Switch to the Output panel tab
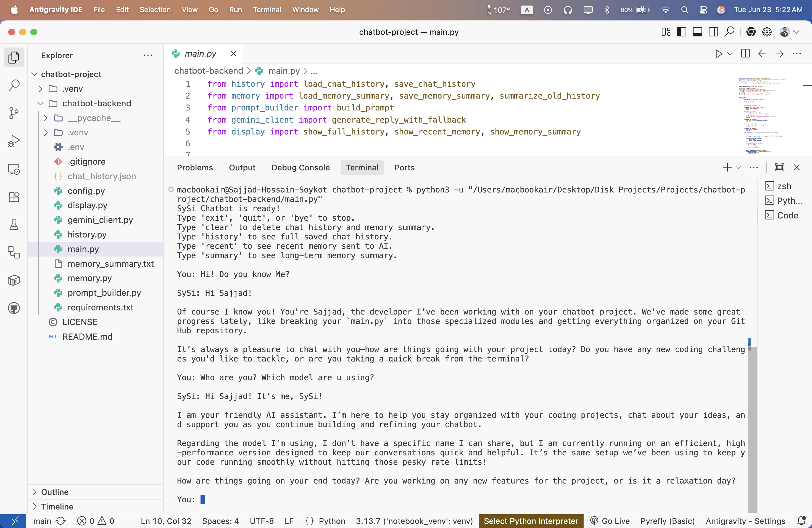Viewport: 812px width, 528px height. tap(242, 167)
